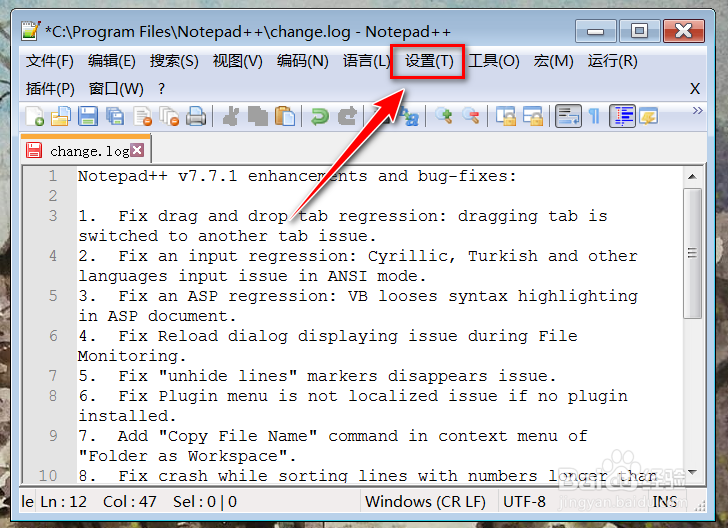Create a new file with the New icon
This screenshot has width=728, height=528.
35,116
